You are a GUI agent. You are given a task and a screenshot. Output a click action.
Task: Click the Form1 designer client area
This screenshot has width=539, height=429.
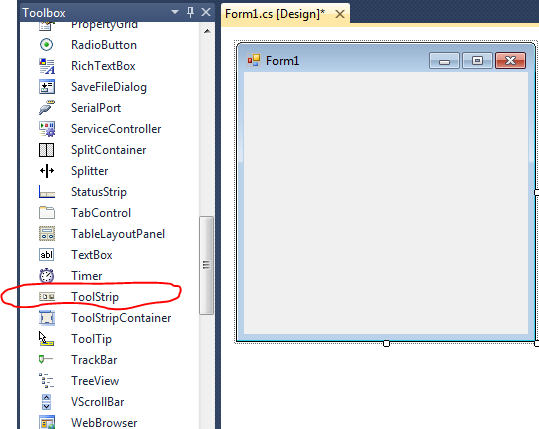[x=386, y=203]
